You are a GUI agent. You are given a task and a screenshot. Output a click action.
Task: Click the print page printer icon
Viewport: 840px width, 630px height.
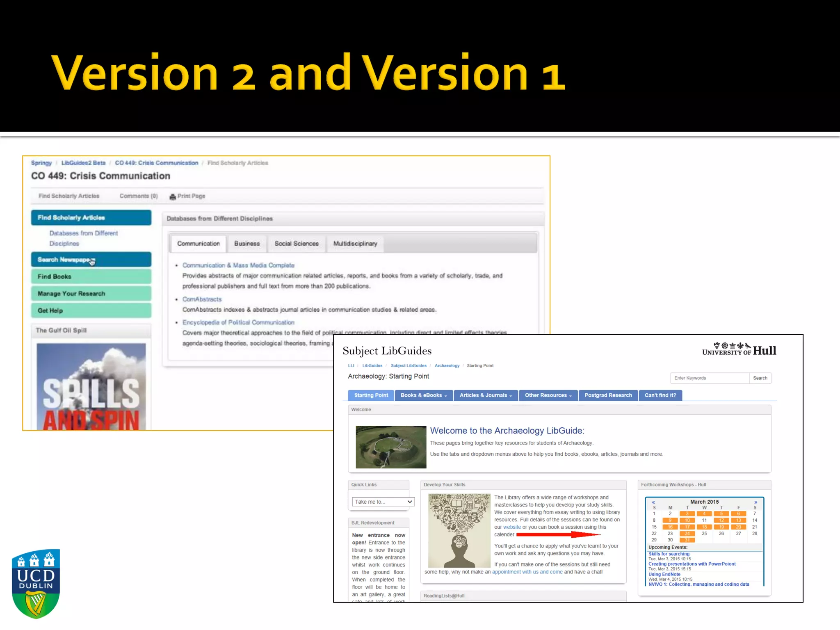click(x=173, y=197)
